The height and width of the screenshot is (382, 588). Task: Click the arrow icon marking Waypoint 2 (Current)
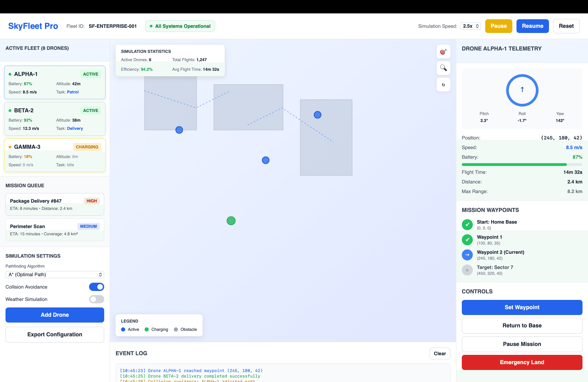pos(467,255)
